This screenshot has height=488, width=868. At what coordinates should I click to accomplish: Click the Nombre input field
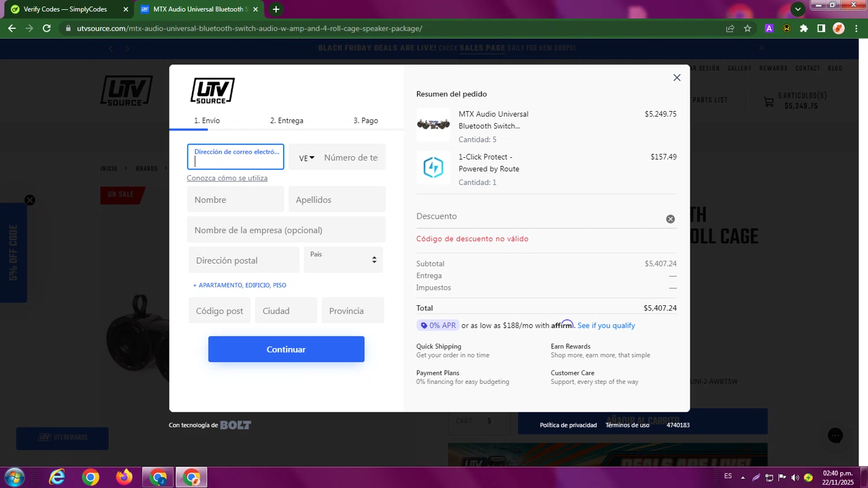pyautogui.click(x=236, y=199)
